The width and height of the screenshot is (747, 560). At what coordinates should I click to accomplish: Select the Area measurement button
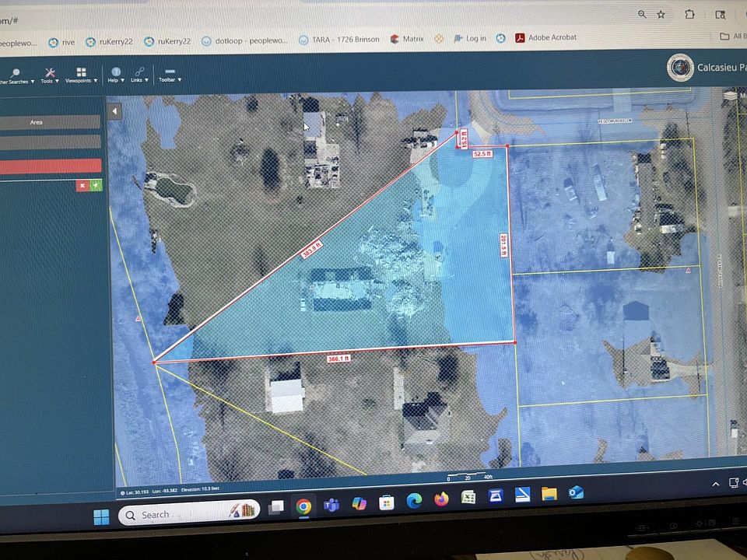[50, 122]
